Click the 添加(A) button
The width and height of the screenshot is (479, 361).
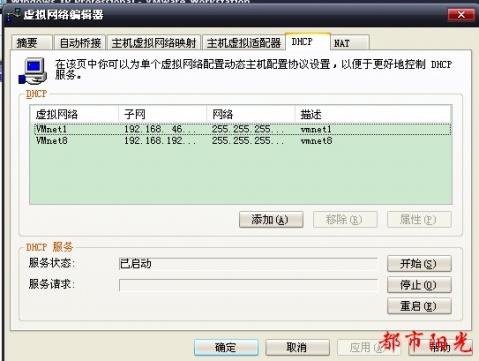(271, 220)
